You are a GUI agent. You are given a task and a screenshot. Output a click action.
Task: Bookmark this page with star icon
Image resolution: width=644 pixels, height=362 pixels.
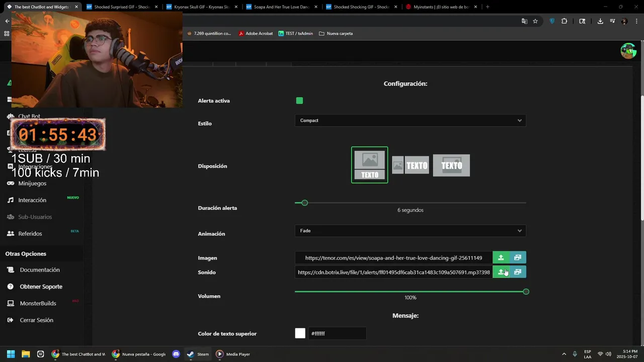coord(535,21)
